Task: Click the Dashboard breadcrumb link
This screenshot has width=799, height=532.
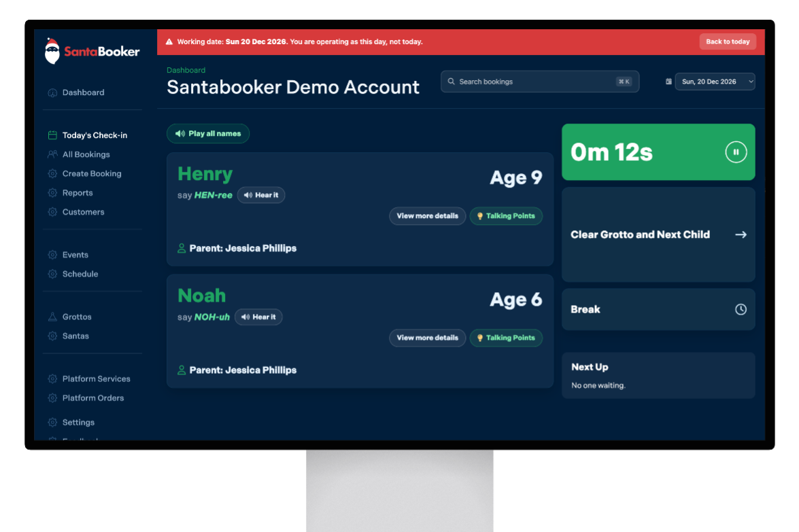Action: pos(186,70)
